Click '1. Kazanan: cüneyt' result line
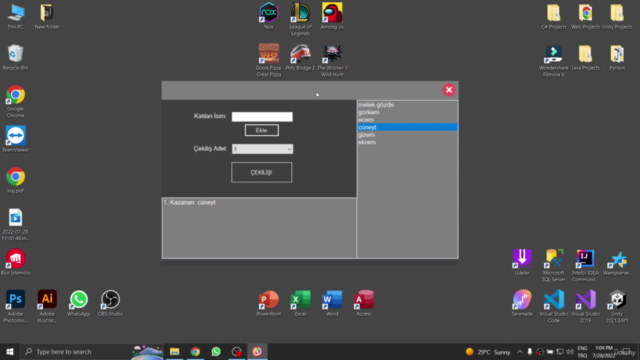 [x=190, y=202]
